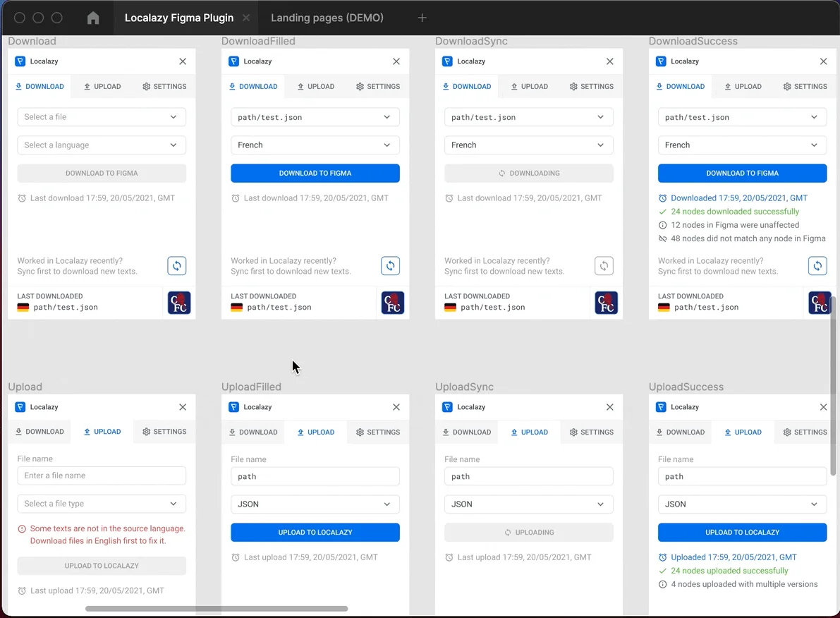Image resolution: width=840 pixels, height=618 pixels.
Task: Select Download tab in Upload frame
Action: coord(39,432)
